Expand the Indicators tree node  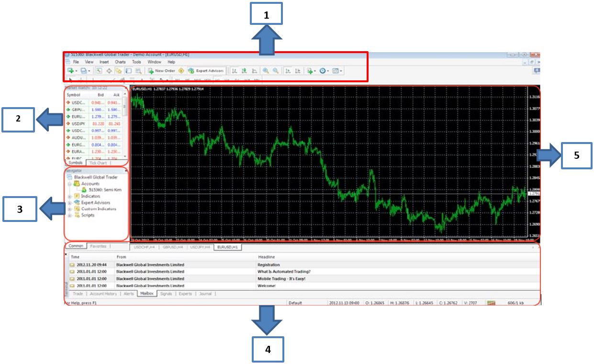[x=70, y=196]
